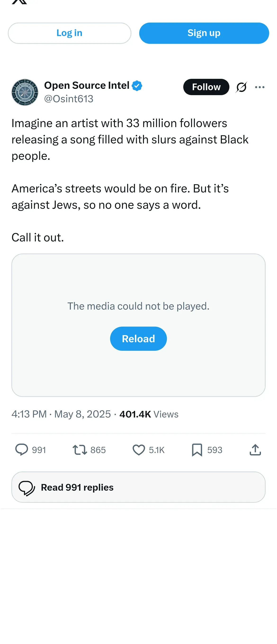This screenshot has height=644, width=277.
Task: Like the post with heart icon
Action: click(138, 450)
